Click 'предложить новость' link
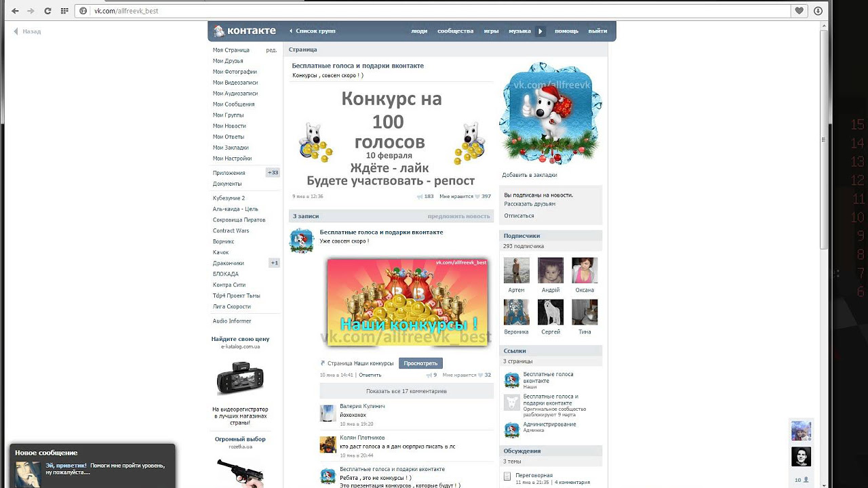This screenshot has height=488, width=868. coord(458,216)
